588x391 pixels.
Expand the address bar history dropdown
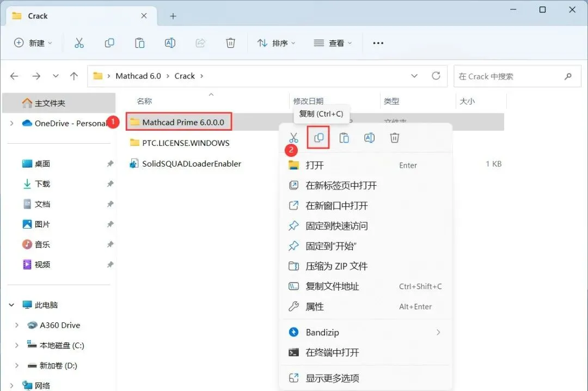tap(414, 76)
